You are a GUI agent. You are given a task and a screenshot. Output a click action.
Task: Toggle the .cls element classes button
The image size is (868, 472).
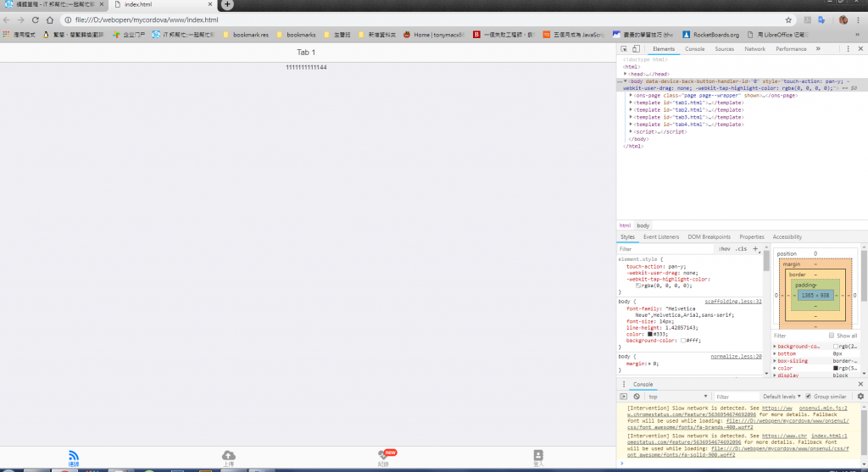(741, 249)
